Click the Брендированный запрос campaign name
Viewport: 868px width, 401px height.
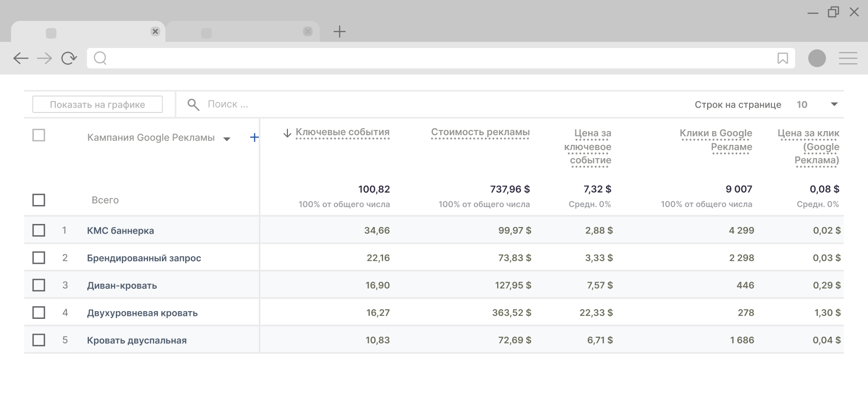pyautogui.click(x=144, y=258)
